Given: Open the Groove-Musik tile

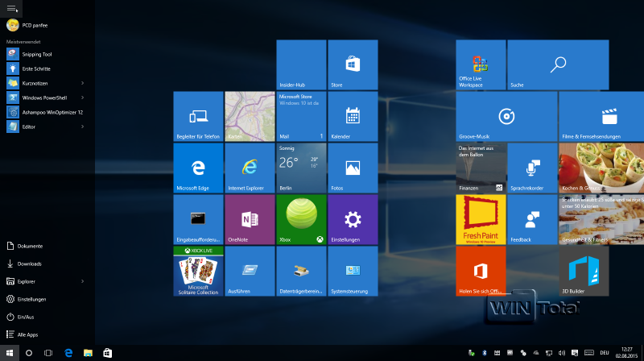Looking at the screenshot, I should (x=506, y=116).
